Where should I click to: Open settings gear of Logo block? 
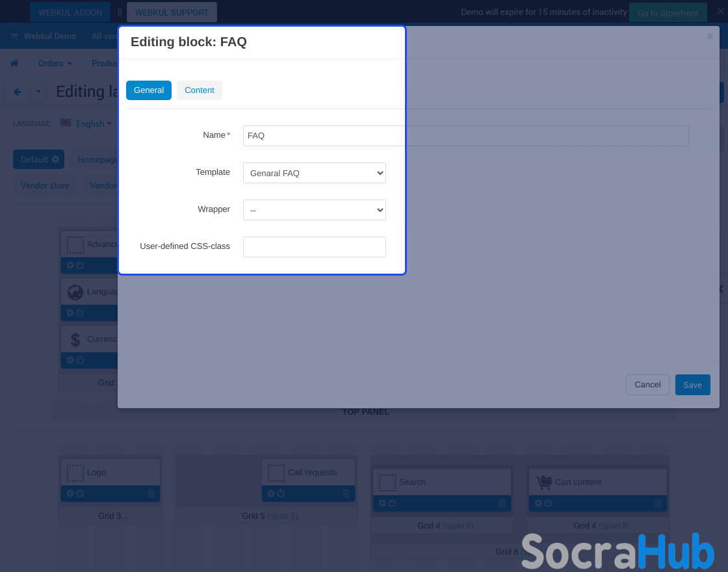coord(70,493)
